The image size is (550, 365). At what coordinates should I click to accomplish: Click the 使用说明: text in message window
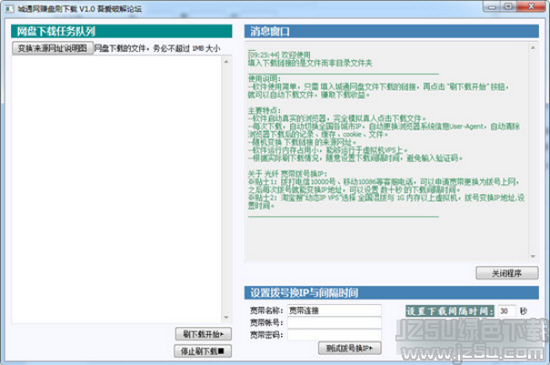(264, 79)
